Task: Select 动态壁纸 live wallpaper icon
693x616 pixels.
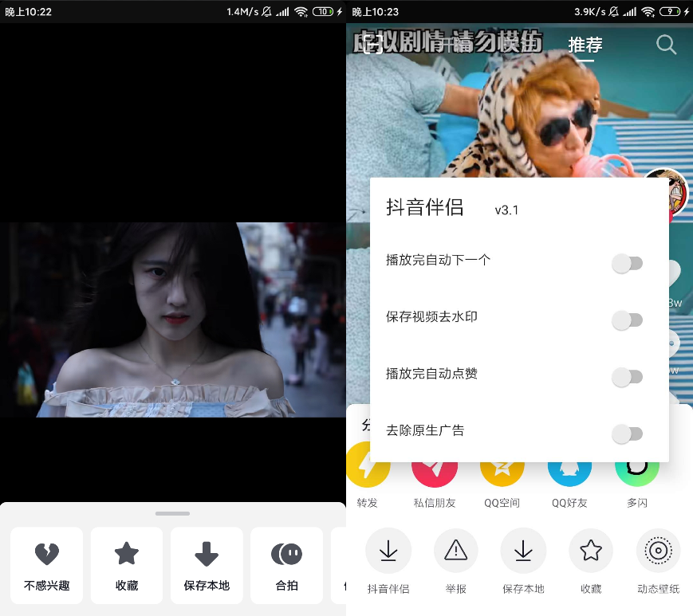Action: (658, 550)
